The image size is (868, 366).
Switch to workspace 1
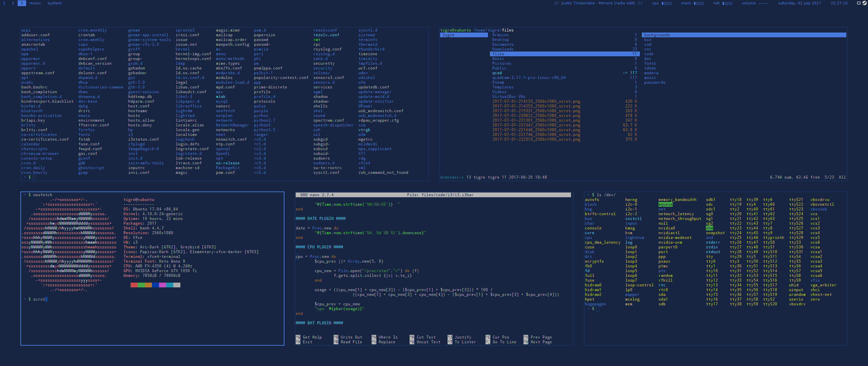point(4,3)
